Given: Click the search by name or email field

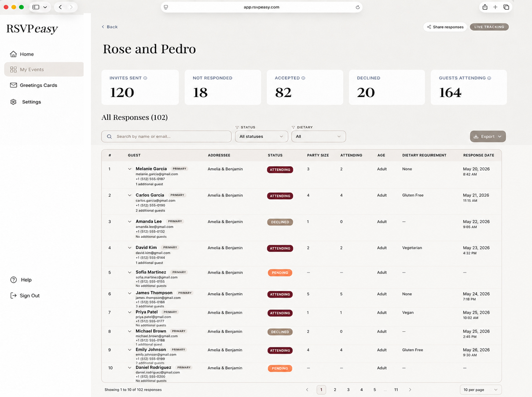Looking at the screenshot, I should (166, 137).
